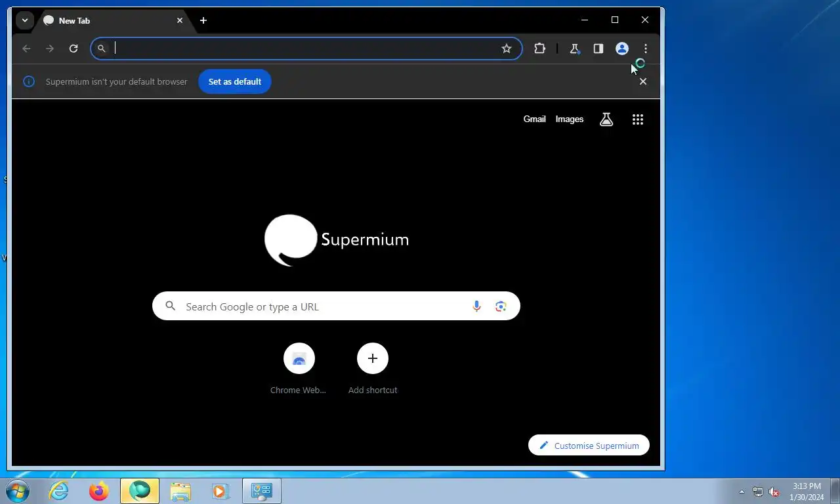Click the forward navigation arrow
The image size is (840, 504).
click(50, 49)
